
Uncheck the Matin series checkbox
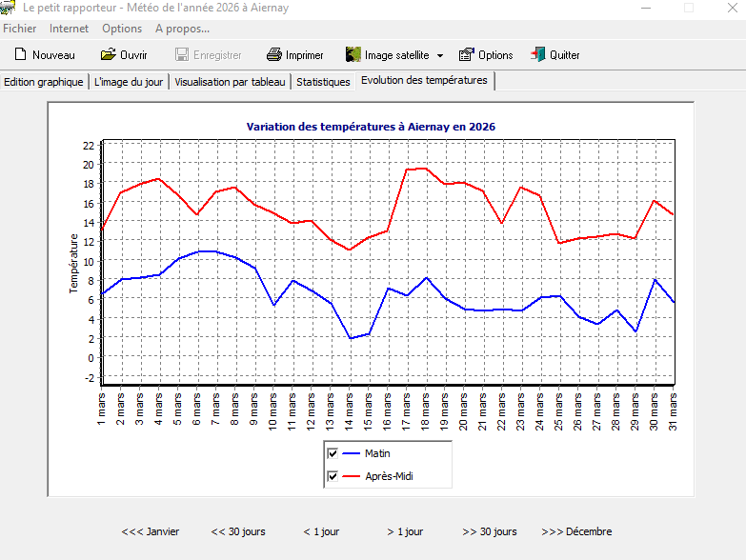(333, 453)
